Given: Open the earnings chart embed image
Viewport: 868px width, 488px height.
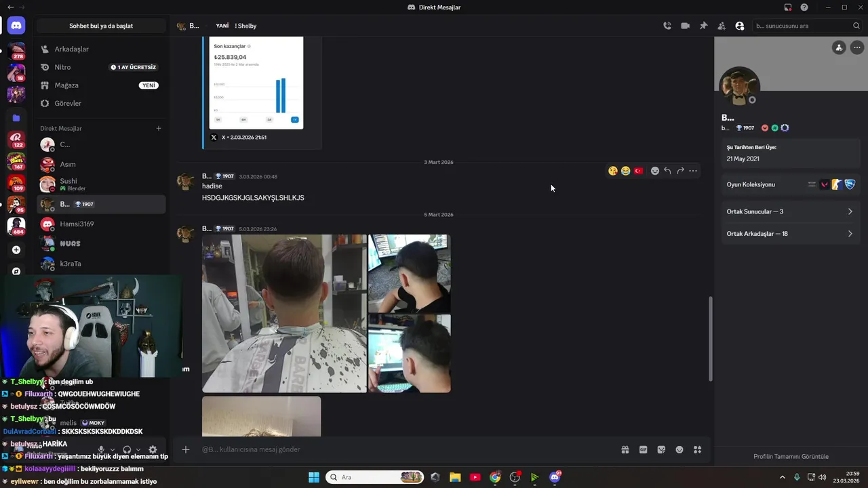Looking at the screenshot, I should (256, 83).
